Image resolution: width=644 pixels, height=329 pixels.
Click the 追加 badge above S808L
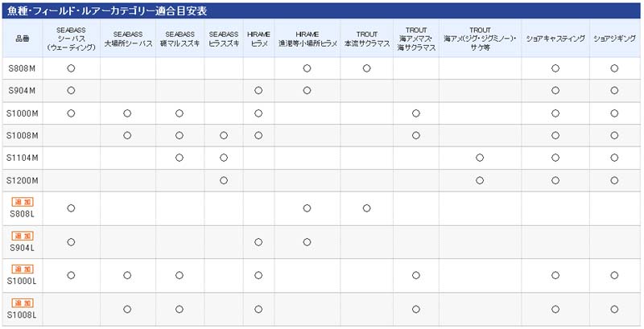(x=23, y=202)
